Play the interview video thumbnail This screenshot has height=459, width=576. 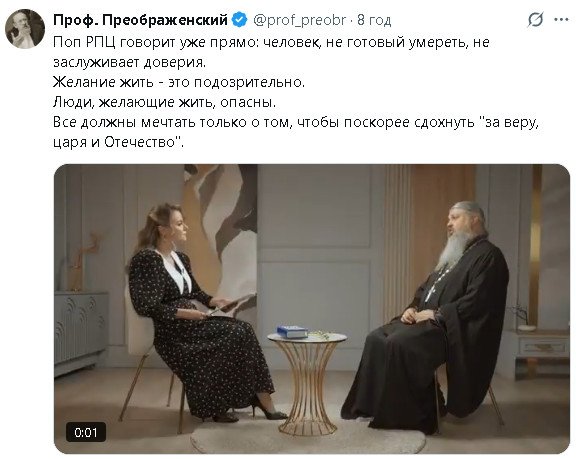click(x=312, y=309)
